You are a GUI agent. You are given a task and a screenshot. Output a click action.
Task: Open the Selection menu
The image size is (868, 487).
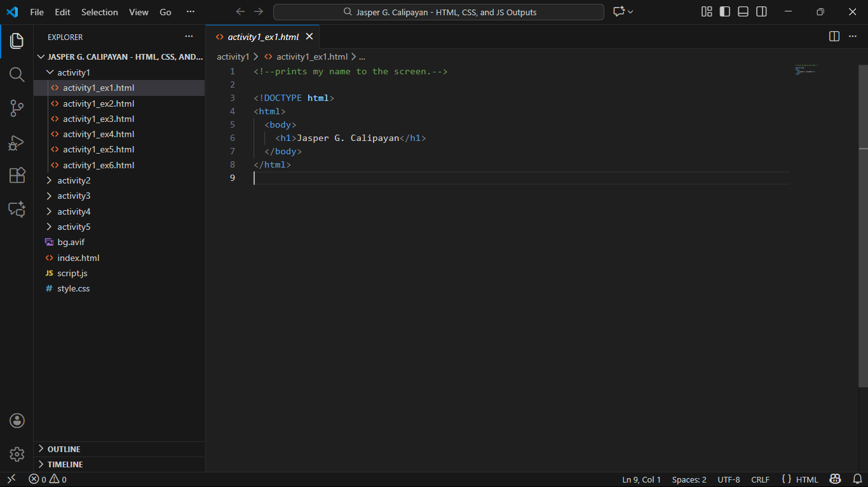click(100, 12)
